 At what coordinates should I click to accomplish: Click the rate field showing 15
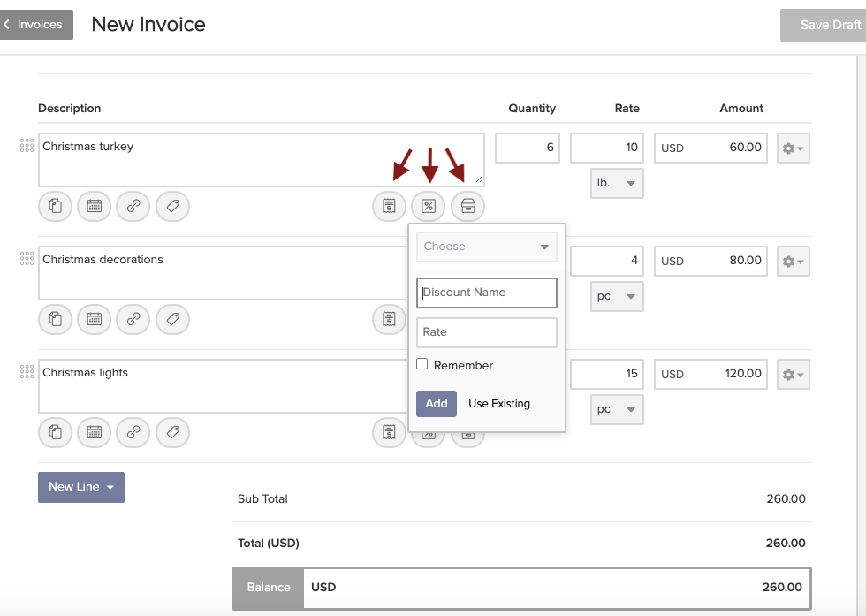(x=607, y=374)
